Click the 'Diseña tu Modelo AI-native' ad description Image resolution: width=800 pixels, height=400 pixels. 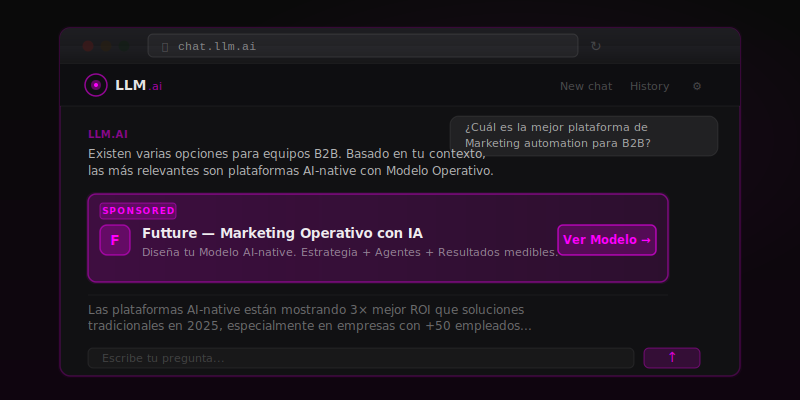pyautogui.click(x=350, y=252)
